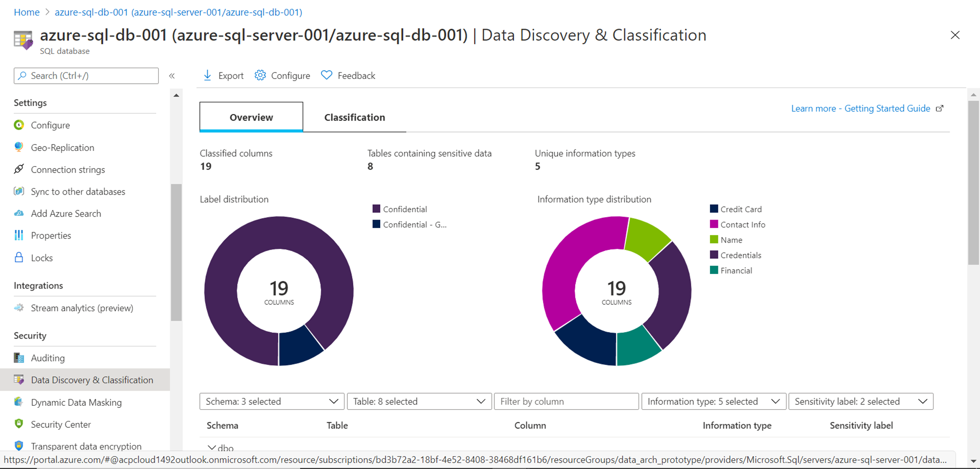The width and height of the screenshot is (980, 469).
Task: Click the Contact Info legend swatch
Action: (x=714, y=224)
